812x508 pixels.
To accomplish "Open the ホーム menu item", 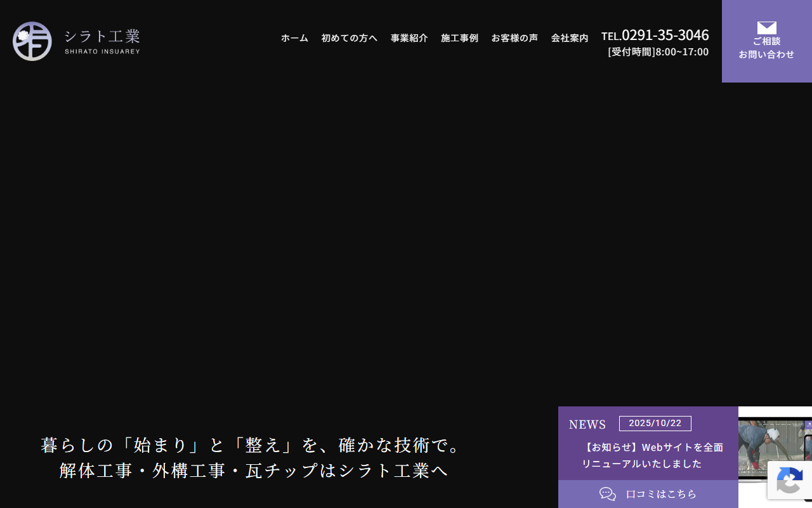I will pyautogui.click(x=294, y=38).
